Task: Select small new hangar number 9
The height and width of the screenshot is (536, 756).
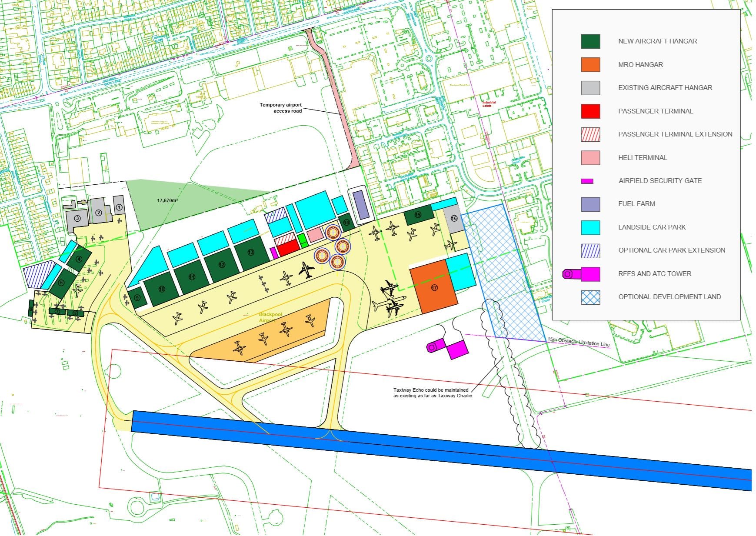Action: coord(137,298)
